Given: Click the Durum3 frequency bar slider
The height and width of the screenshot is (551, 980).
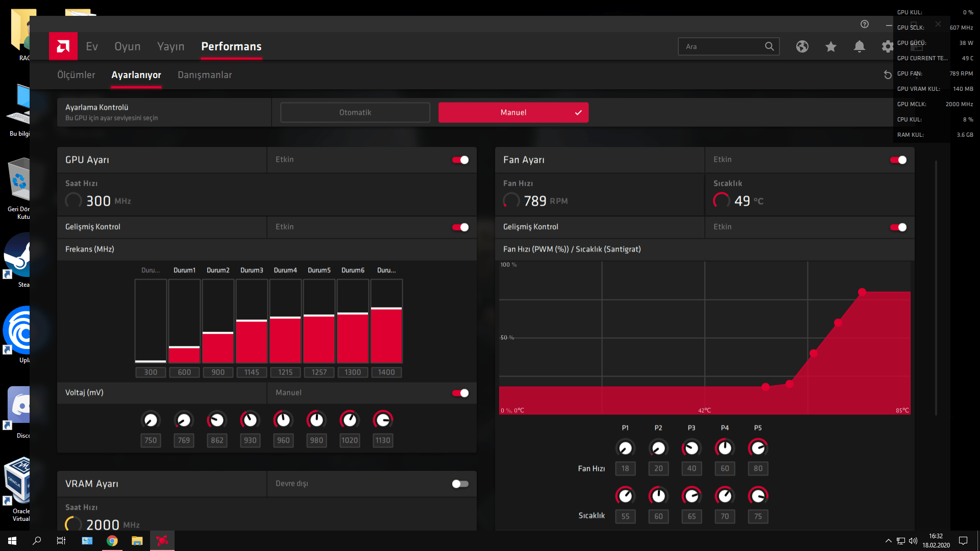Looking at the screenshot, I should (252, 321).
